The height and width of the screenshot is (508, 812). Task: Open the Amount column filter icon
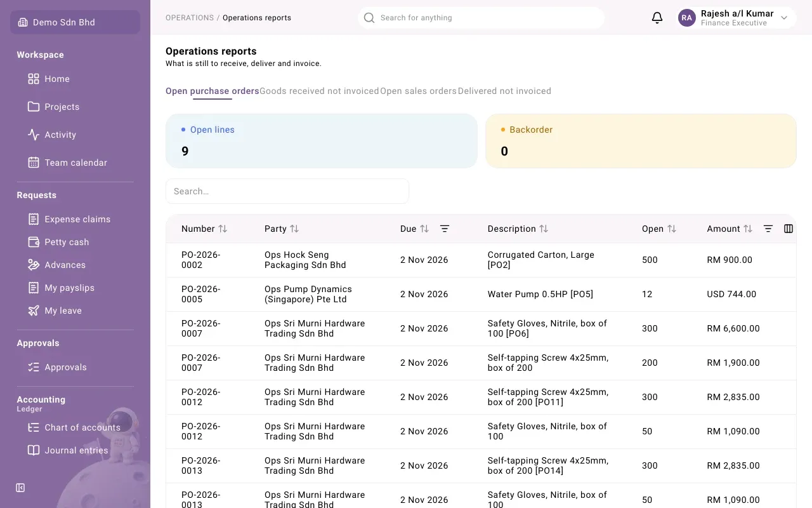point(768,229)
